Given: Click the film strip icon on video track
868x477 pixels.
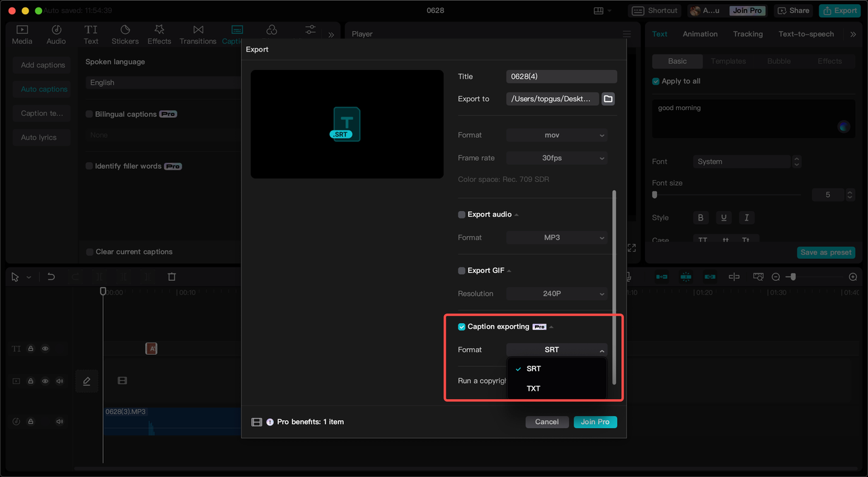Looking at the screenshot, I should click(x=122, y=381).
